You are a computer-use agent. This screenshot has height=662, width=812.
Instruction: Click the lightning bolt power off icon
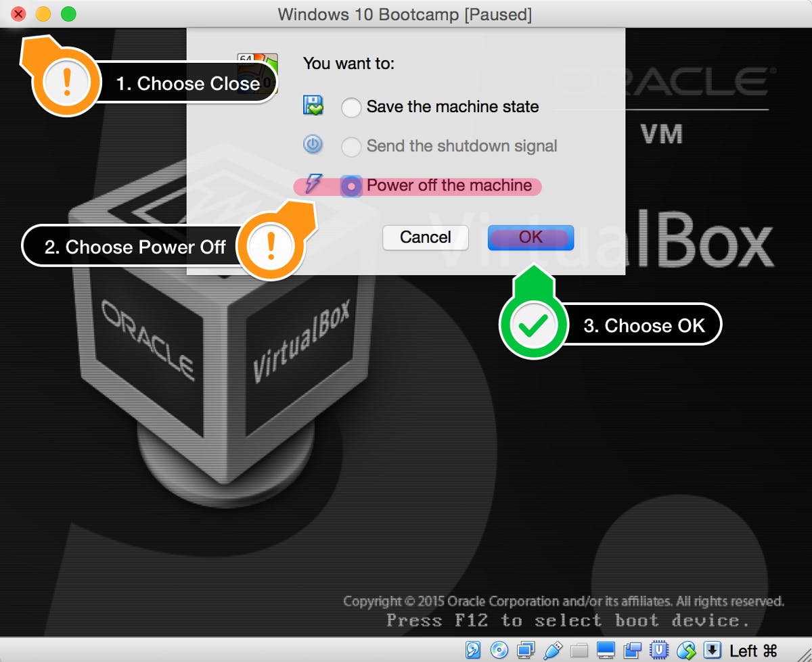click(x=313, y=184)
